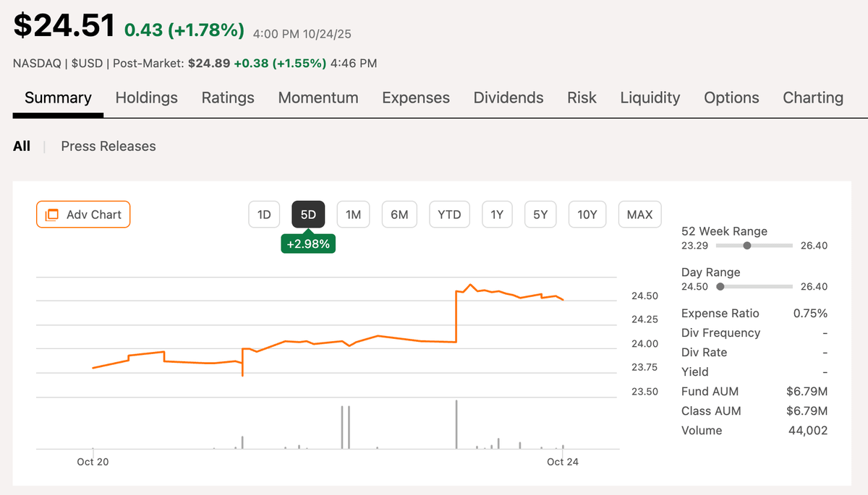The height and width of the screenshot is (495, 868).
Task: Click the +2.98% performance badge
Action: 308,244
